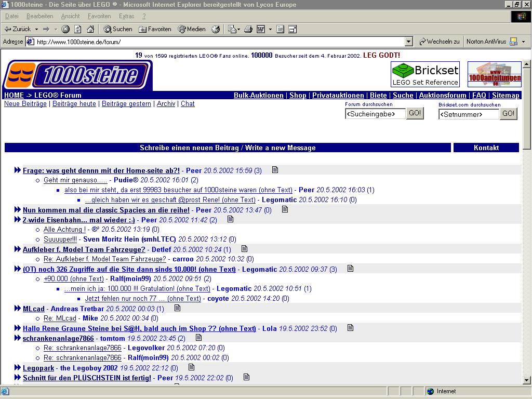This screenshot has width=532, height=399.
Task: Open the Datei menu
Action: (x=12, y=16)
